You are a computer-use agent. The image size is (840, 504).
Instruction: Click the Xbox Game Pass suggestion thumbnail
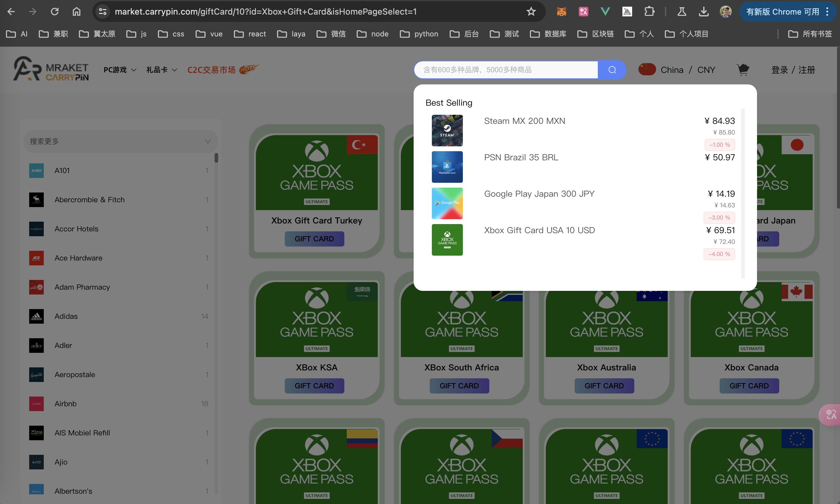coord(447,240)
